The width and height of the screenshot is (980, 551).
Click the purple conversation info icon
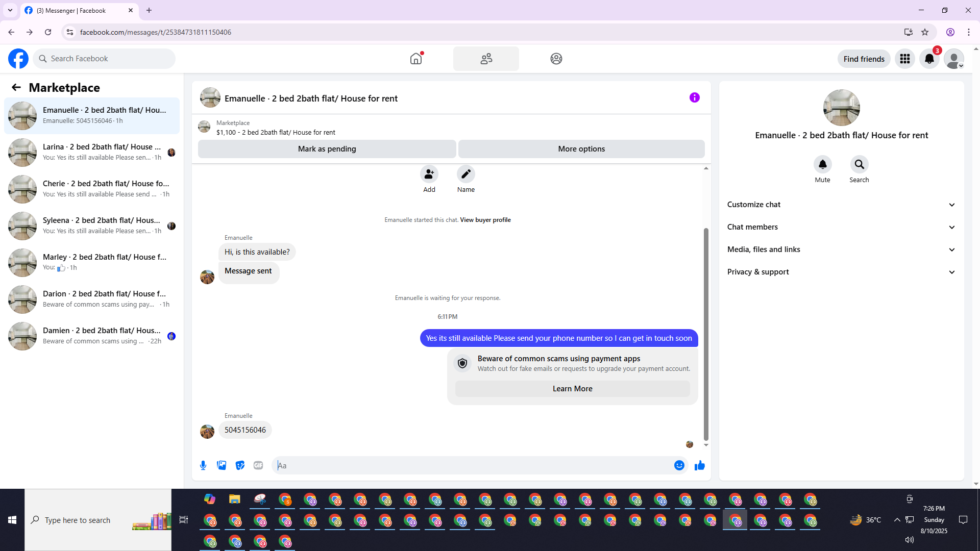click(694, 97)
